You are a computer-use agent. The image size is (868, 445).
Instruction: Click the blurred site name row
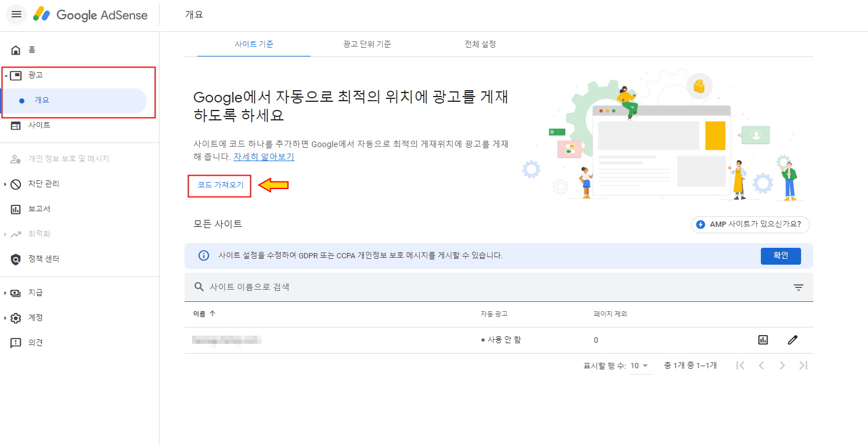[227, 340]
